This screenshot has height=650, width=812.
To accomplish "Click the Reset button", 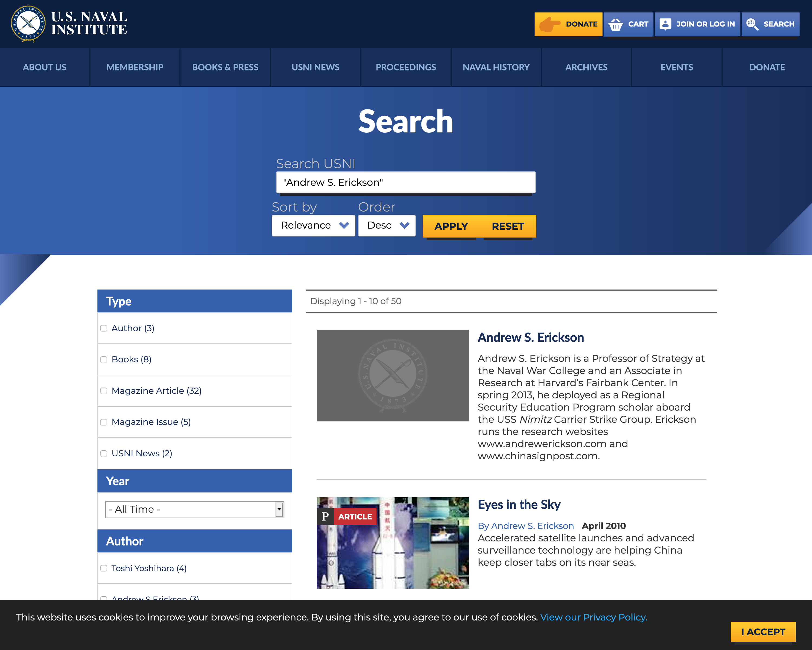I will [508, 226].
